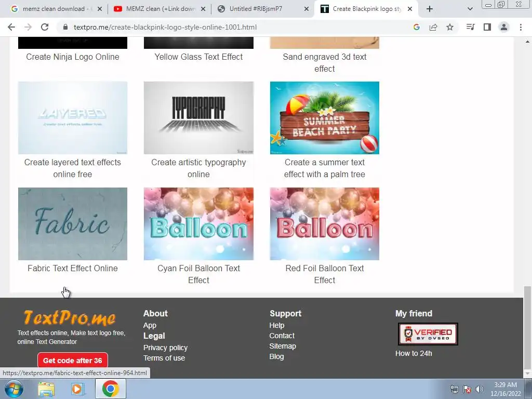Open the How to 24h link
Viewport: 532px width, 399px height.
414,353
